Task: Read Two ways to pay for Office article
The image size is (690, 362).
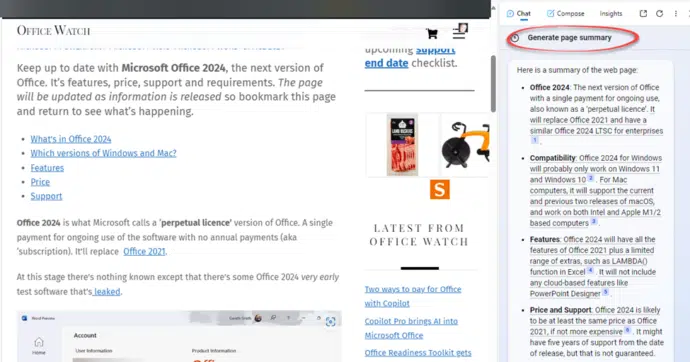Action: click(x=413, y=296)
